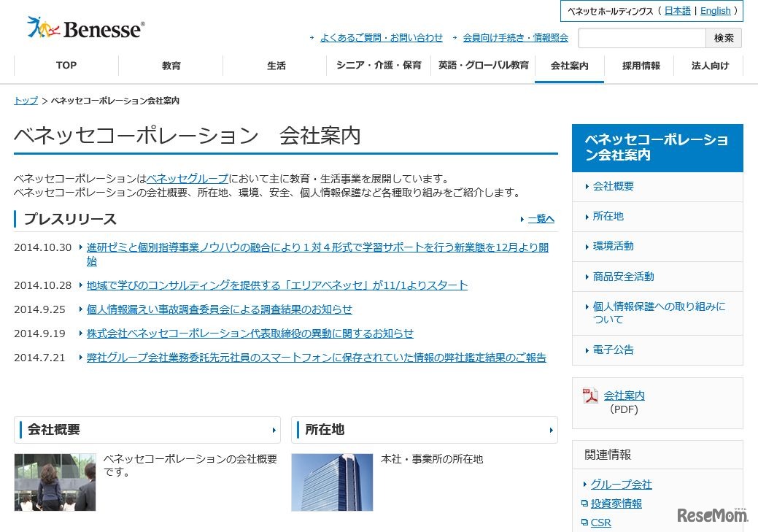Open the press release 一覧へ list
This screenshot has width=758, height=532.
click(x=541, y=218)
